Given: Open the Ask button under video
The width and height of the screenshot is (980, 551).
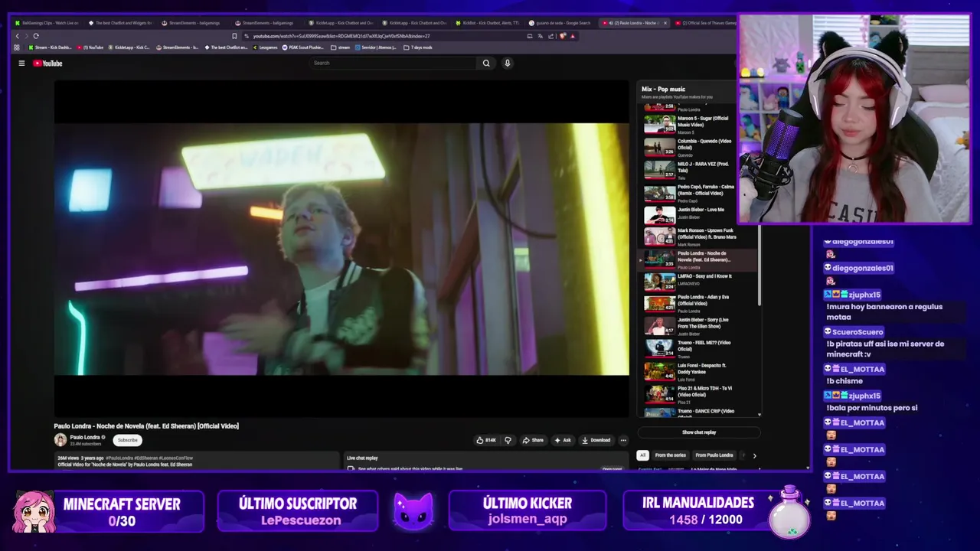Looking at the screenshot, I should click(563, 440).
